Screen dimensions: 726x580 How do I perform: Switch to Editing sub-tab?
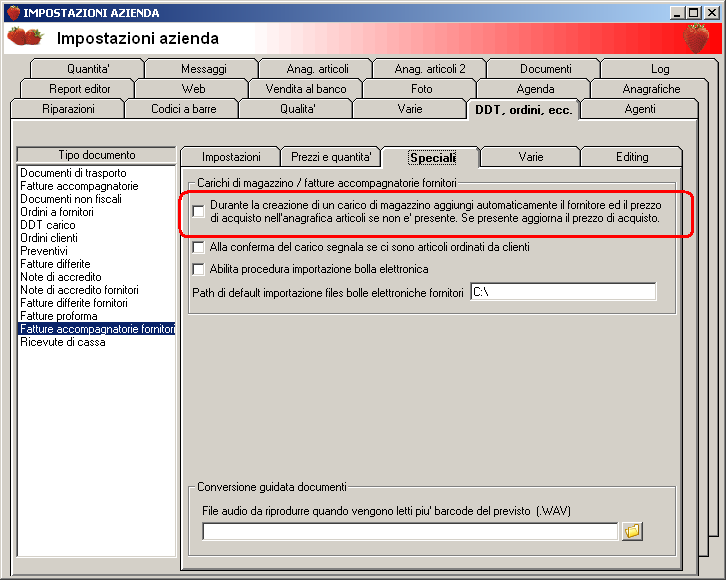[x=632, y=157]
